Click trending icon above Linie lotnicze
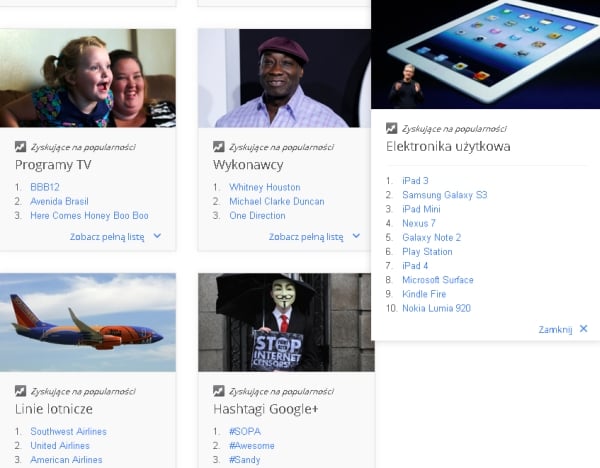 [20, 391]
